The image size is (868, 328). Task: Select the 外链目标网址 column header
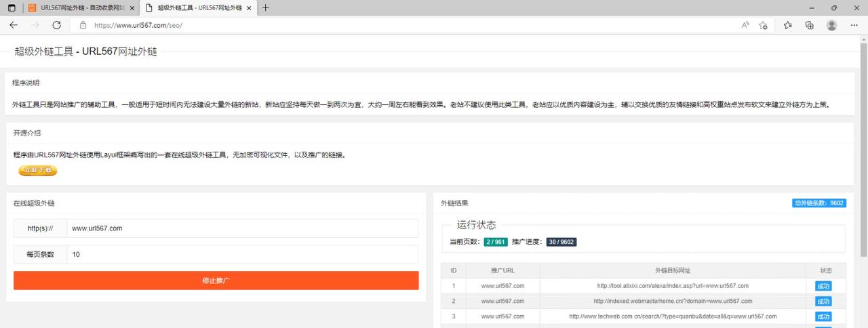[673, 270]
